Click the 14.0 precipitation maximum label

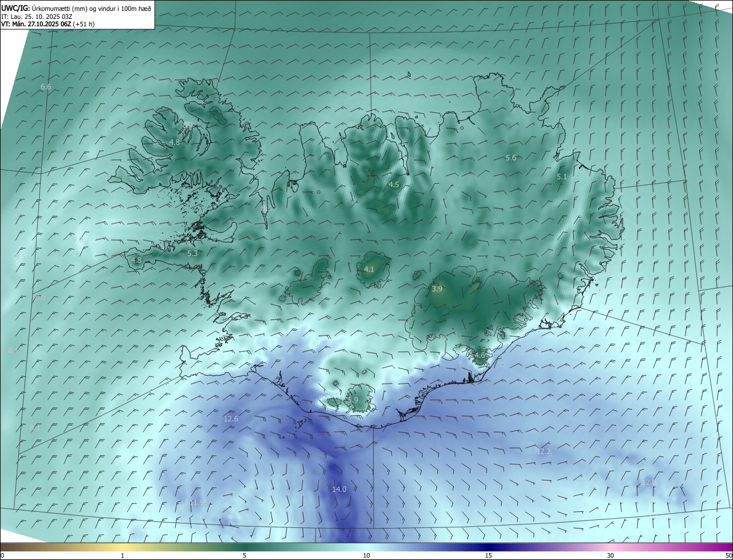click(x=339, y=489)
